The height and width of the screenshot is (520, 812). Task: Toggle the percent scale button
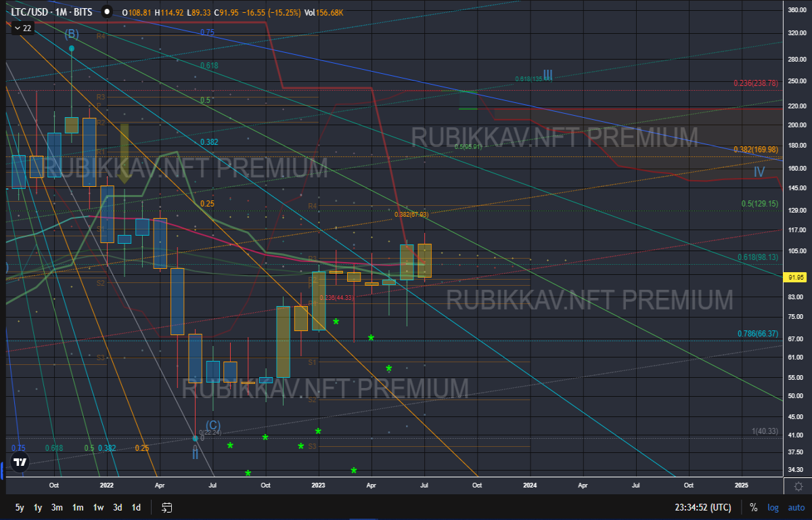coord(754,507)
